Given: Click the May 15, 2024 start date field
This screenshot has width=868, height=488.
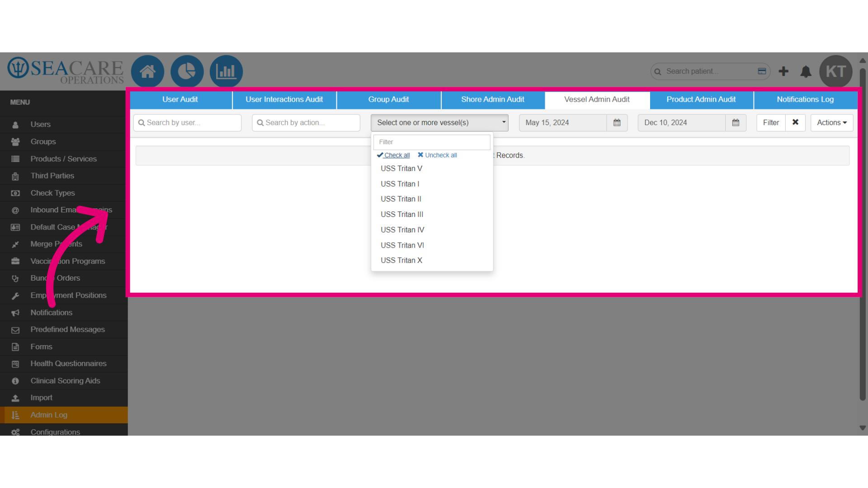Looking at the screenshot, I should 563,122.
